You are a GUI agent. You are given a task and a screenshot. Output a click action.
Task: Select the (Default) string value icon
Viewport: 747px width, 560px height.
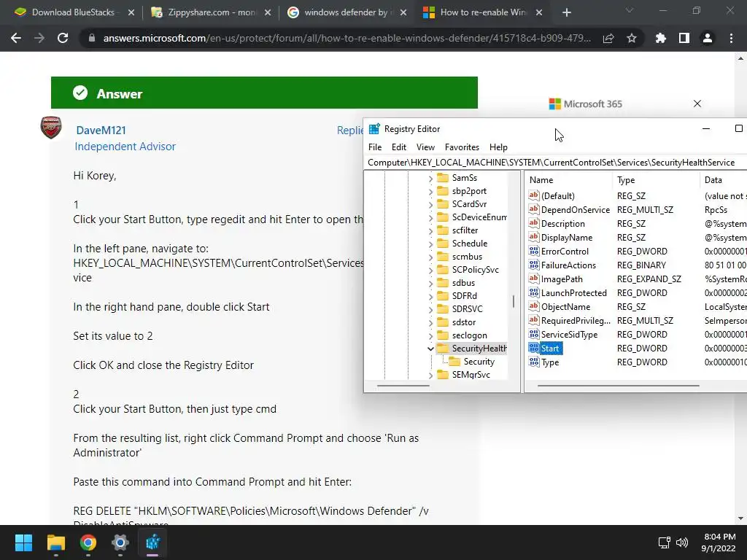(x=533, y=195)
